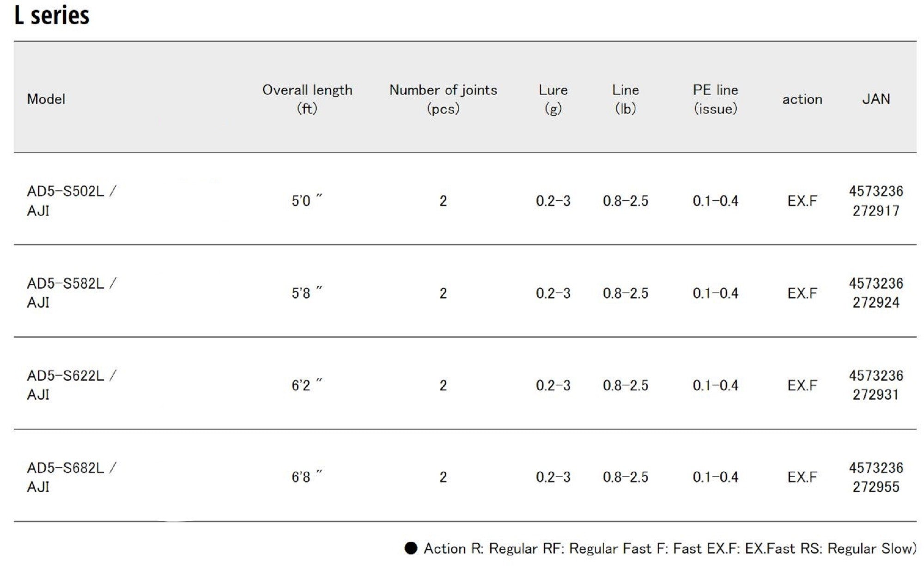Click the Line (lb) column header
The width and height of the screenshot is (924, 566).
point(626,99)
